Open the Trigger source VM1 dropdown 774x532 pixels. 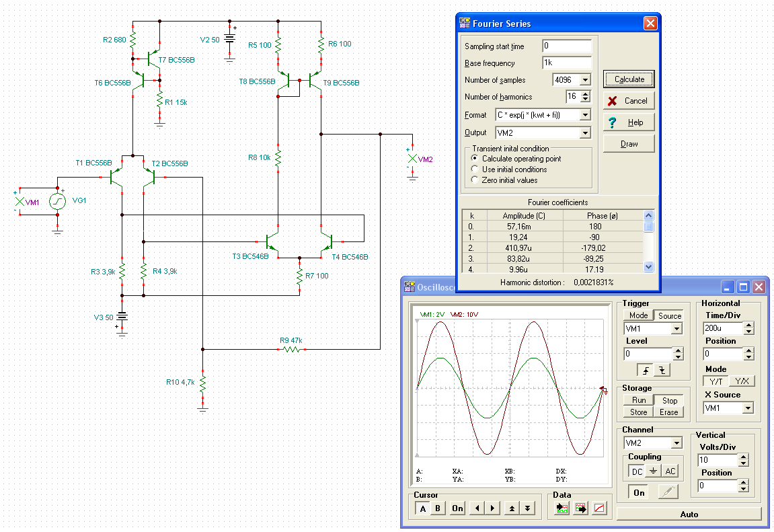(x=676, y=329)
